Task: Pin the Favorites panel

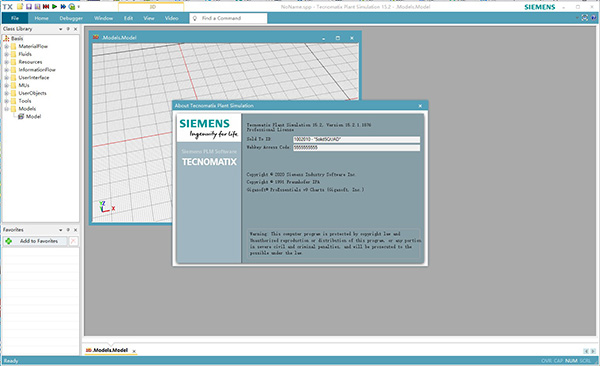Action: [x=68, y=230]
